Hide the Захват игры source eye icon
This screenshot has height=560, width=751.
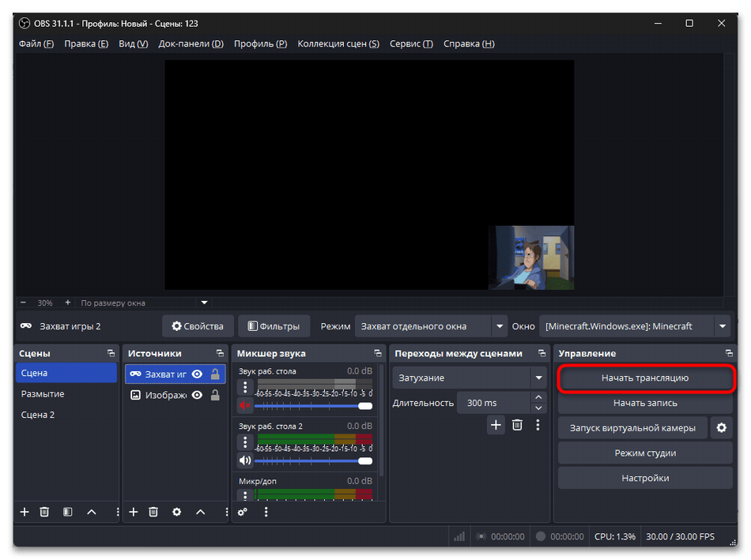point(197,374)
